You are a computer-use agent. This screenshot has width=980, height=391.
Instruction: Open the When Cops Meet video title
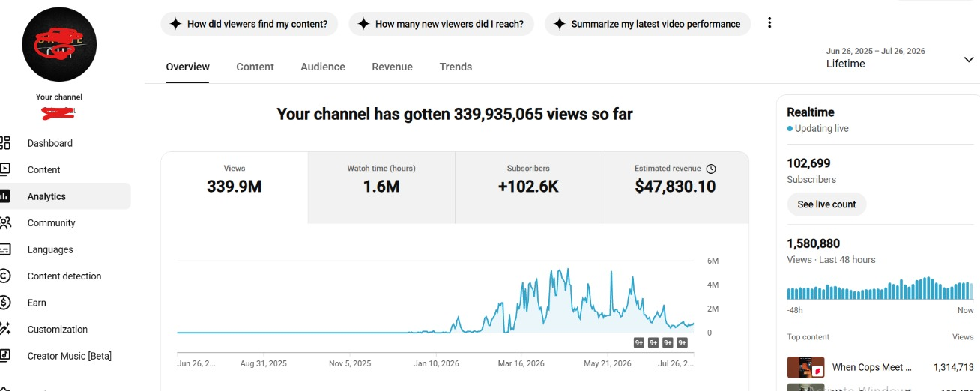pos(872,367)
